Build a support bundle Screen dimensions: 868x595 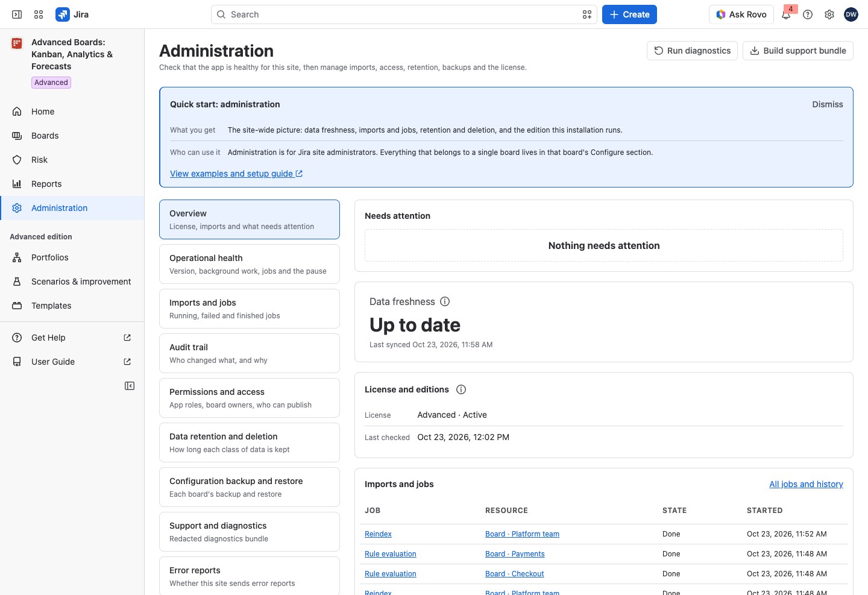[798, 51]
